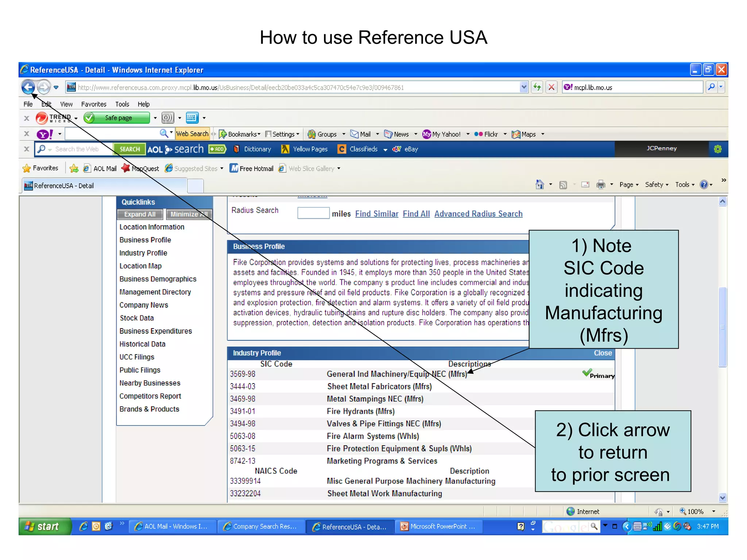Click the Refresh page icon
The width and height of the screenshot is (747, 560).
[537, 87]
